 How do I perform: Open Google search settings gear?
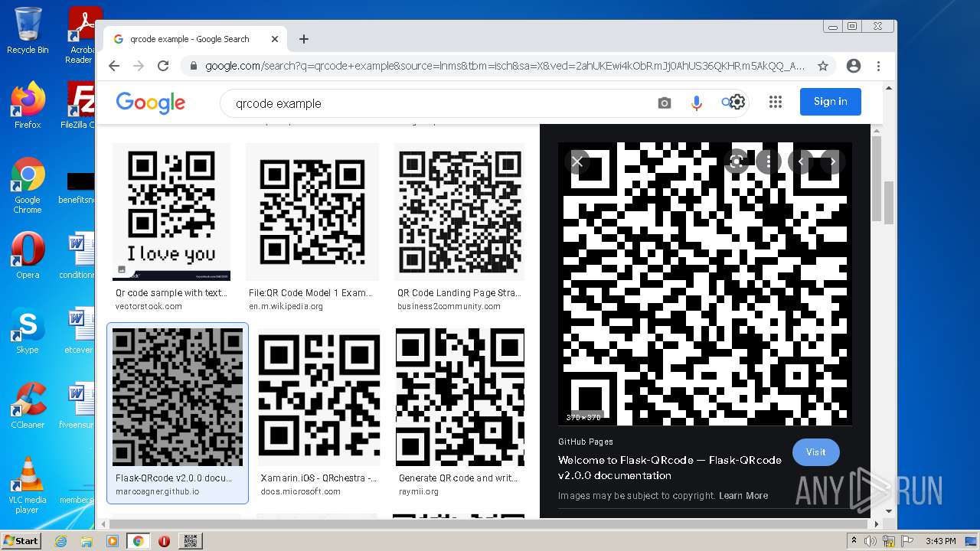737,102
